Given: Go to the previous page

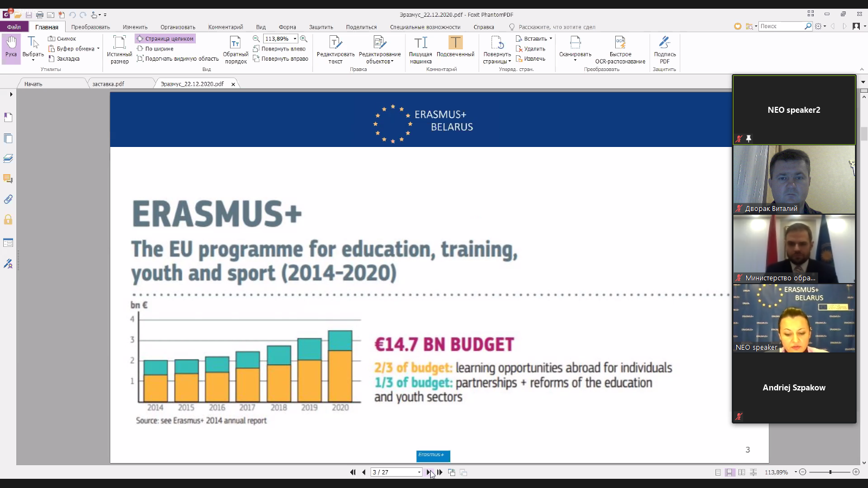Looking at the screenshot, I should tap(363, 472).
